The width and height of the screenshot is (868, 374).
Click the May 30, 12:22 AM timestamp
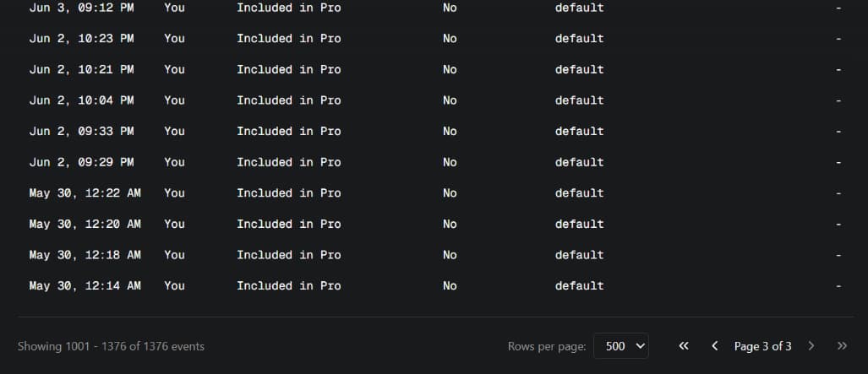85,193
